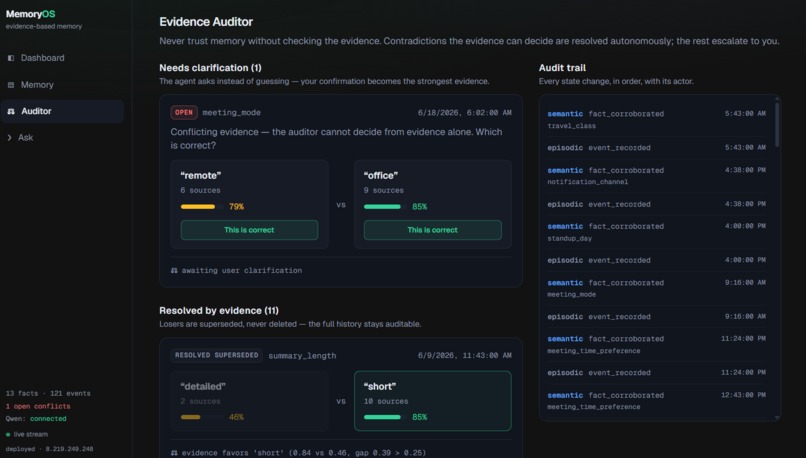Image resolution: width=806 pixels, height=458 pixels.
Task: Click the detailed 46% confidence bar
Action: pyautogui.click(x=202, y=417)
